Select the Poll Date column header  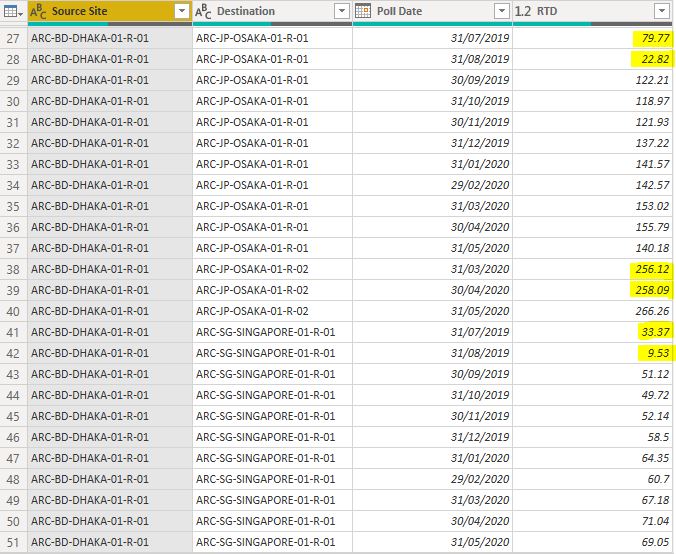pos(432,11)
